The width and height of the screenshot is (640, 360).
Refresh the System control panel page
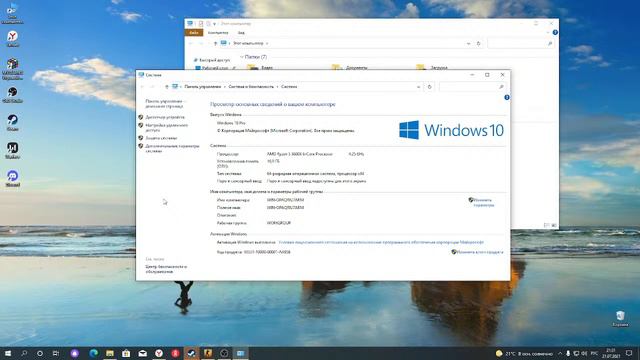[429, 87]
